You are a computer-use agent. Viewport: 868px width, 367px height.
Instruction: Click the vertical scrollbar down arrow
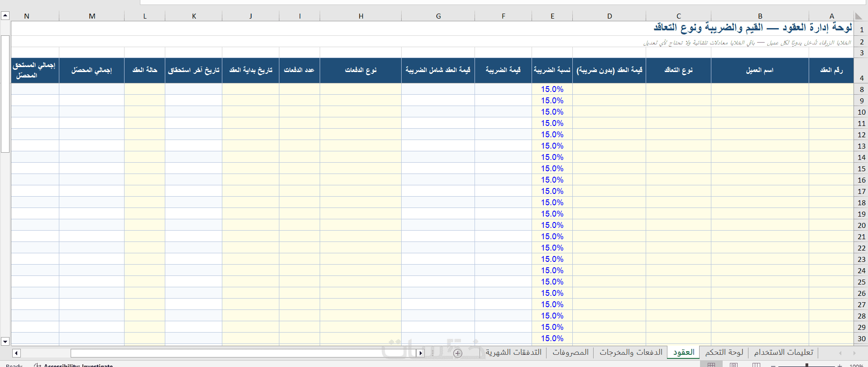click(x=5, y=341)
